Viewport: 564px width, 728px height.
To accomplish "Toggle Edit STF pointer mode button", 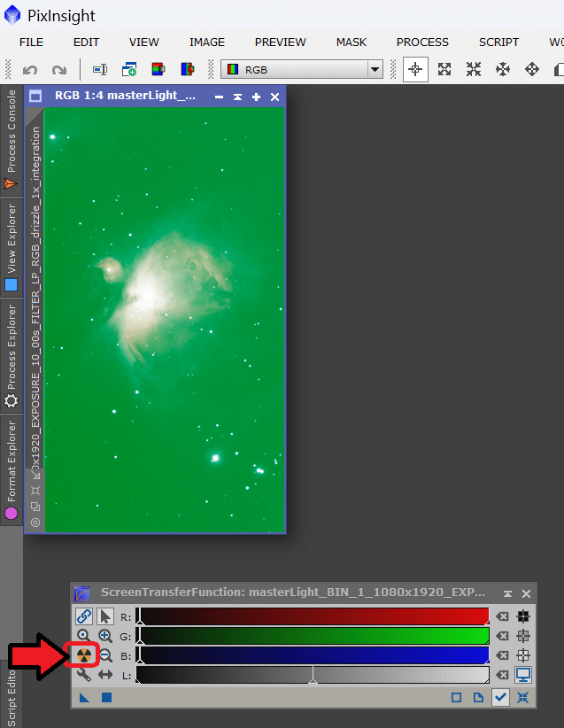I will coord(105,616).
